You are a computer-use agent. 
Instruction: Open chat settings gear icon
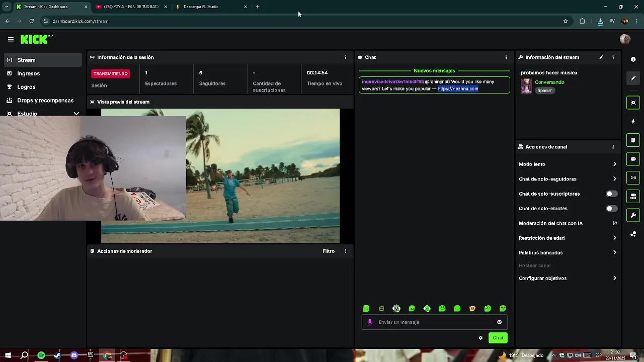[x=480, y=338]
